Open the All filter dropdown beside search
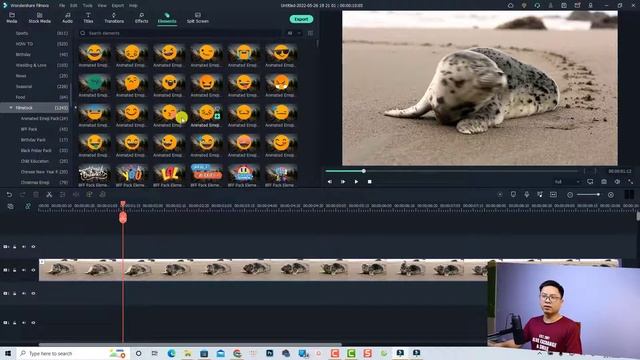 tap(294, 33)
